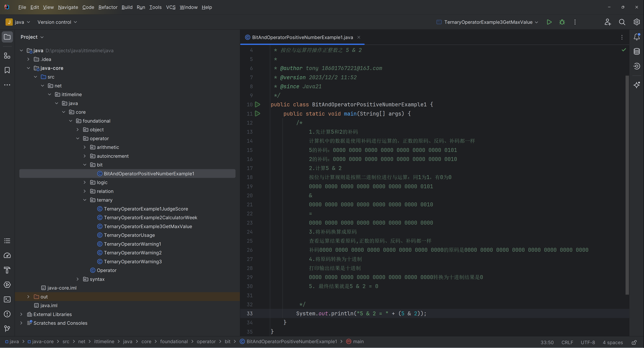The width and height of the screenshot is (644, 348).
Task: Open more run actions menu in toolbar
Action: tap(575, 22)
